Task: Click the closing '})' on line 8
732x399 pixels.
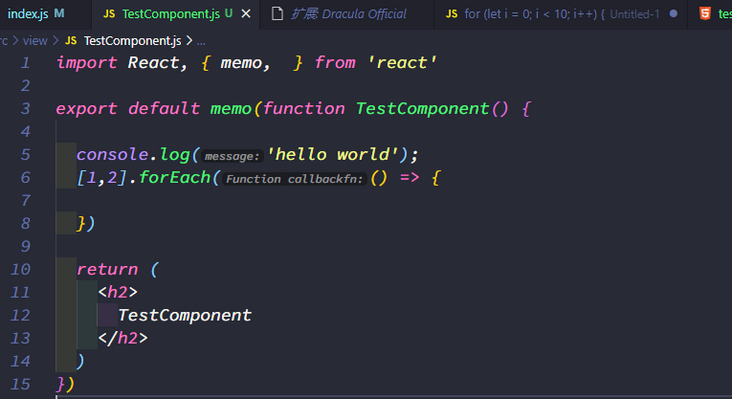Action: pyautogui.click(x=86, y=224)
